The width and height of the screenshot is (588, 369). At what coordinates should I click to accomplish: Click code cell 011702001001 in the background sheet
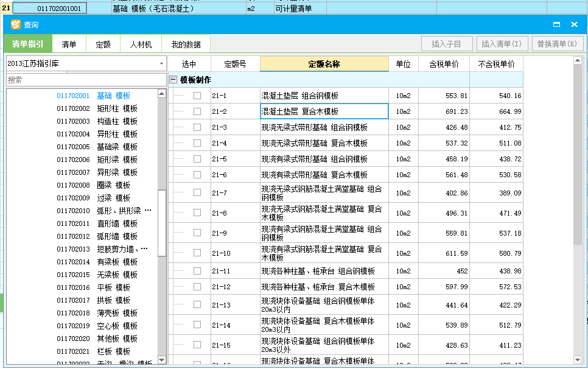click(x=50, y=9)
